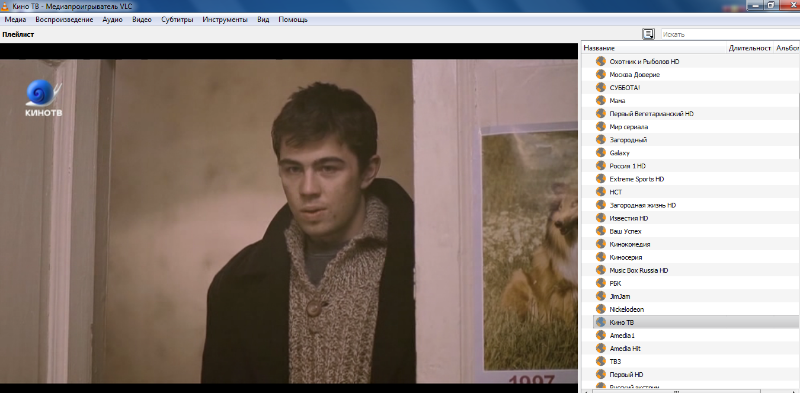Open the Субтитры menu

(x=177, y=20)
